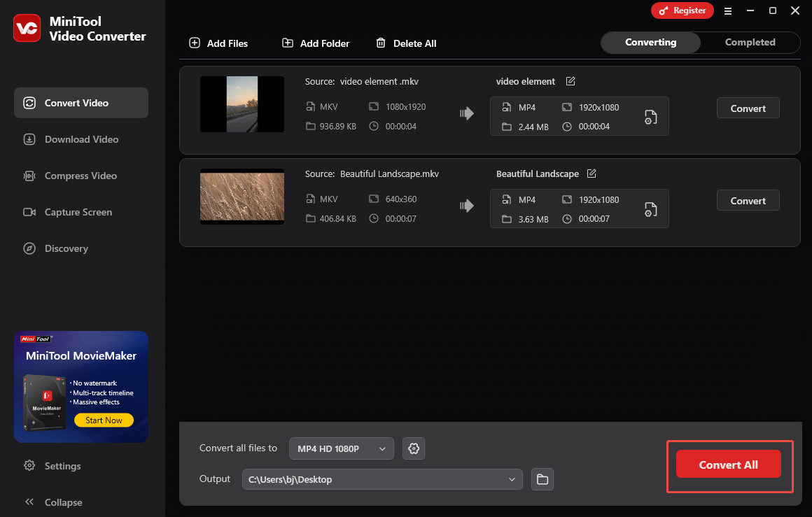Open the video element thumbnail preview
Screen dimensions: 812x517
click(x=241, y=104)
